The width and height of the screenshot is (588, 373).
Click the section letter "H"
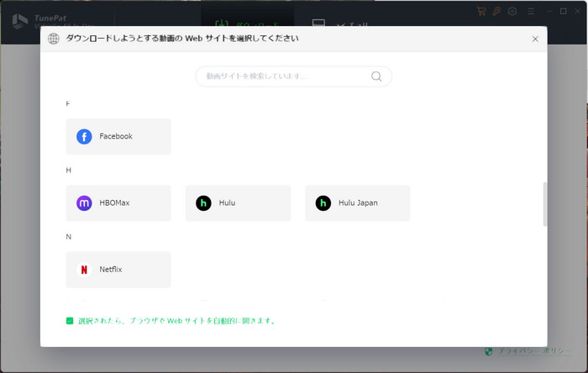pyautogui.click(x=68, y=171)
